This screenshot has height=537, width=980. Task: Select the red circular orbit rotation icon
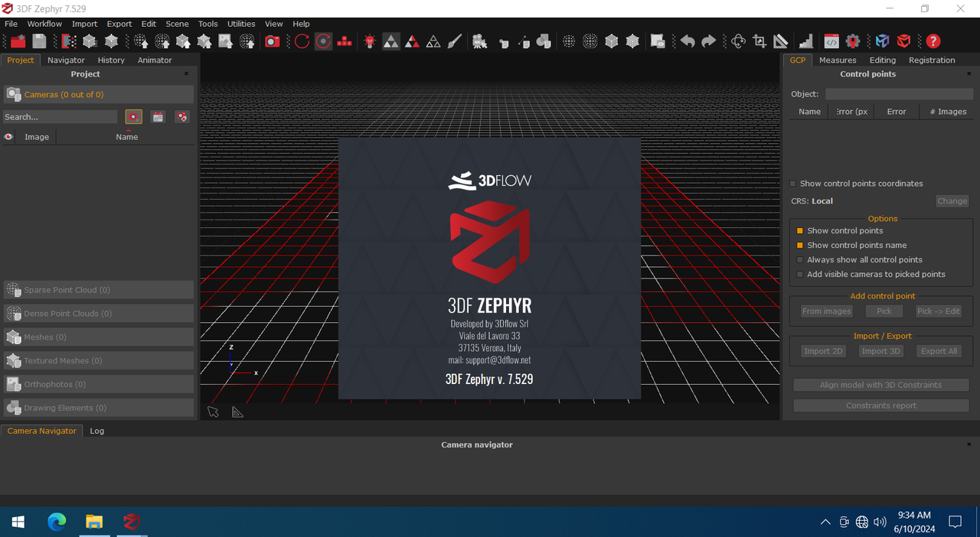(302, 41)
